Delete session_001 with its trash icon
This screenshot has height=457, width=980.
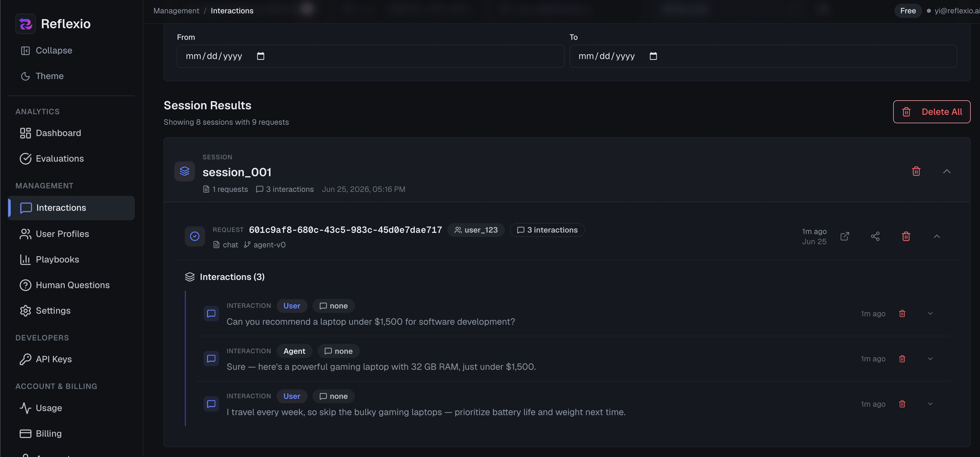pos(916,172)
